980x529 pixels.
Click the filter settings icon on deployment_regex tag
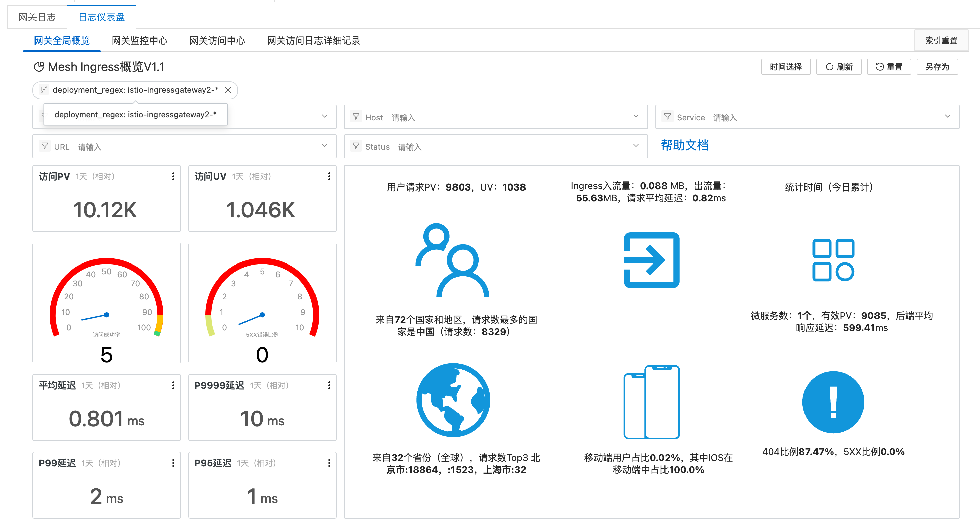[44, 90]
